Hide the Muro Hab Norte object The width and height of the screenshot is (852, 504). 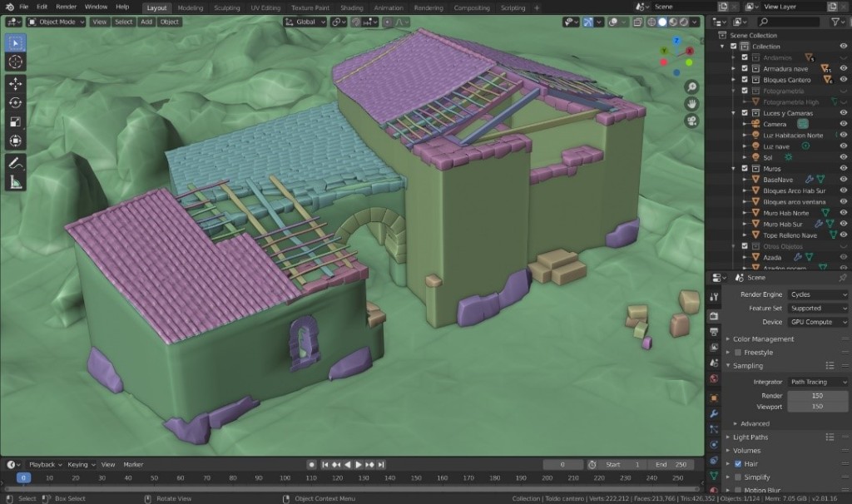coord(843,213)
